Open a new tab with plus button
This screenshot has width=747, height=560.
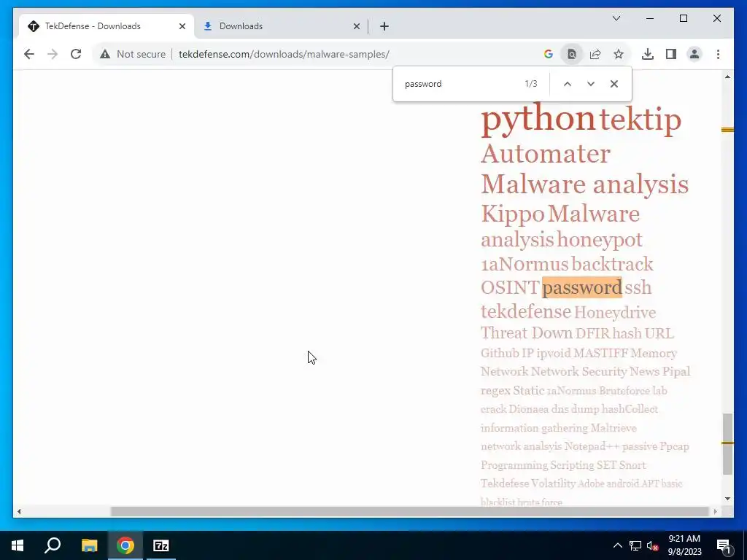(384, 26)
